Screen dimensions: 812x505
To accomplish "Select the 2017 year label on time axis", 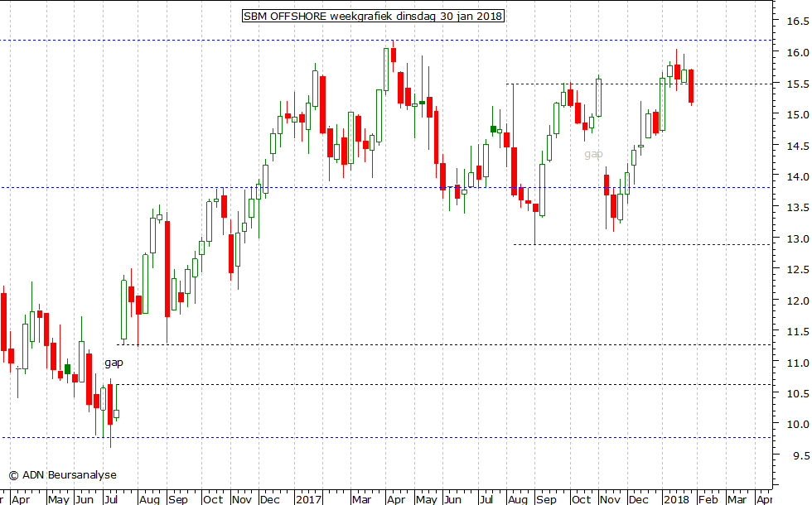I will click(308, 499).
